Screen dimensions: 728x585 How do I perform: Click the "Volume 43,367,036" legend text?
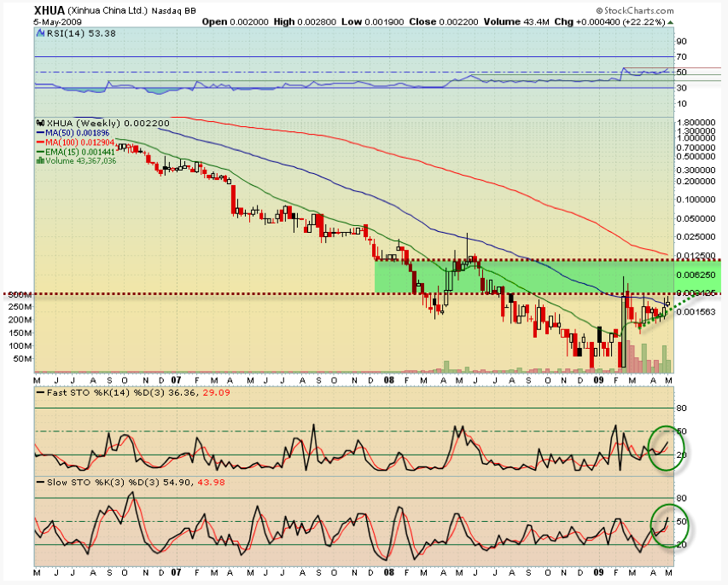tap(81, 160)
